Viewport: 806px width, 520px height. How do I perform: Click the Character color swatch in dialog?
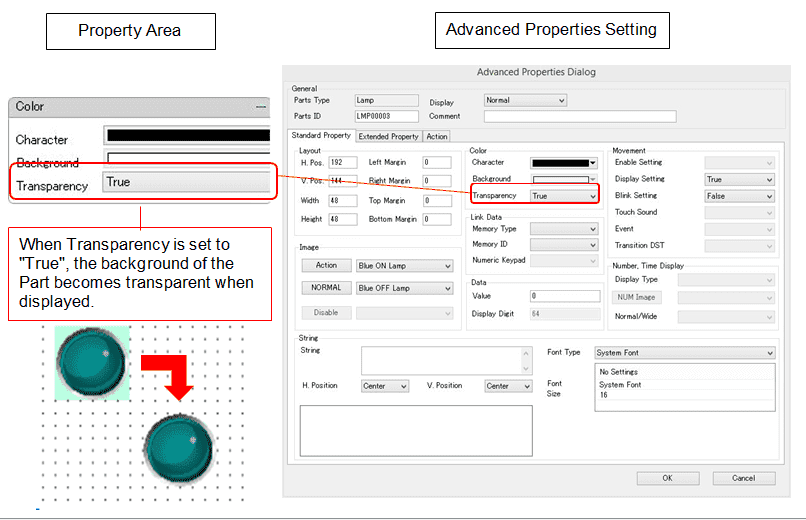click(x=563, y=162)
